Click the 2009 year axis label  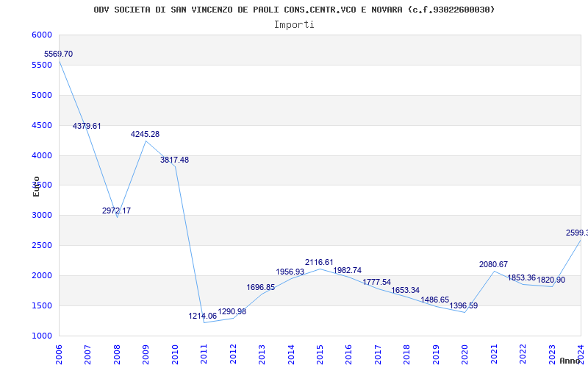pos(146,355)
